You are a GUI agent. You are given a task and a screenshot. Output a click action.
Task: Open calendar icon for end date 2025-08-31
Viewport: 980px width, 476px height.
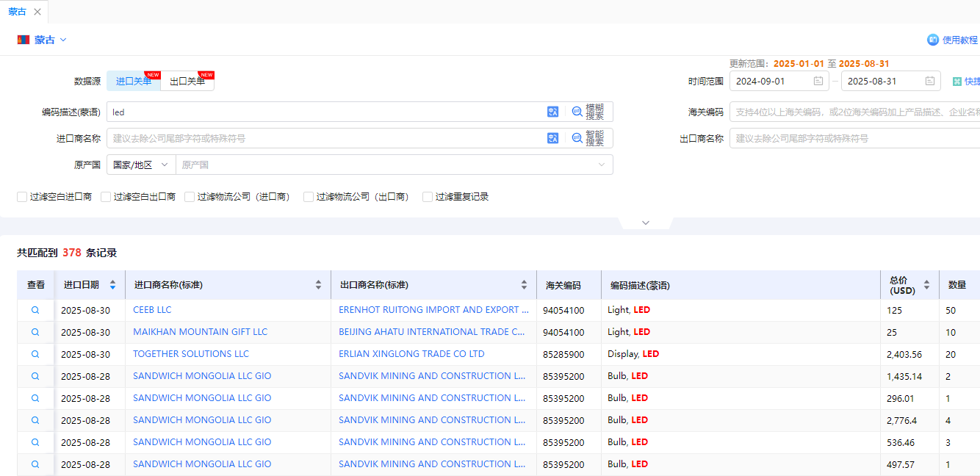point(930,82)
